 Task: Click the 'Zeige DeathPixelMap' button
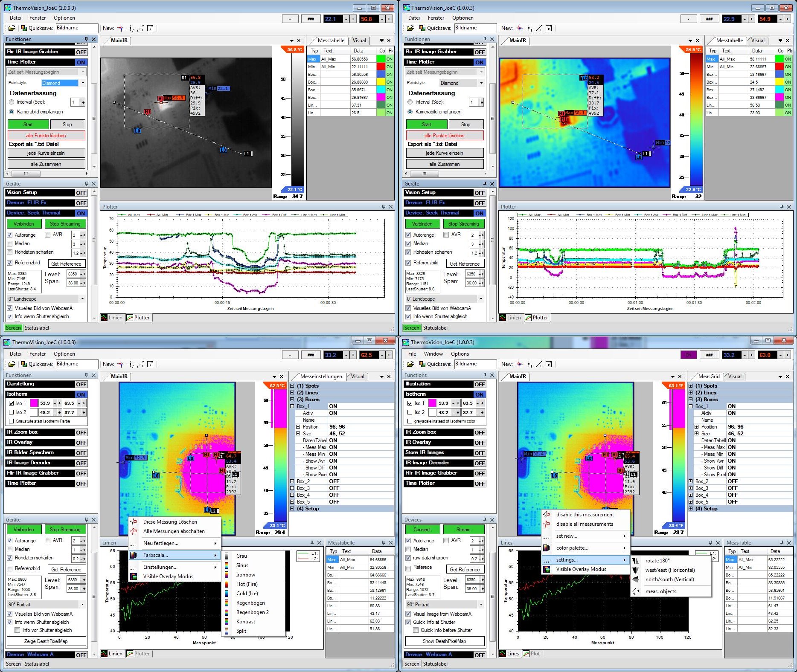(x=46, y=641)
